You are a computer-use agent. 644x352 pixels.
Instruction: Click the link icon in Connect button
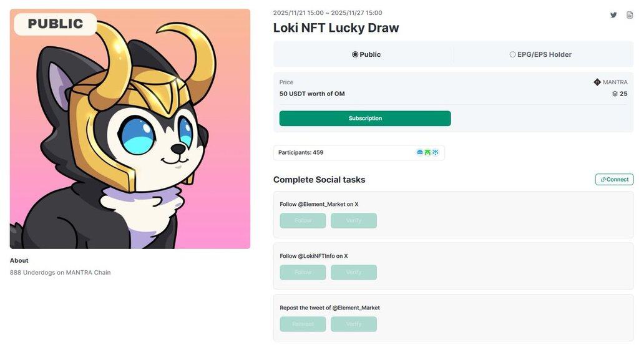pyautogui.click(x=603, y=180)
